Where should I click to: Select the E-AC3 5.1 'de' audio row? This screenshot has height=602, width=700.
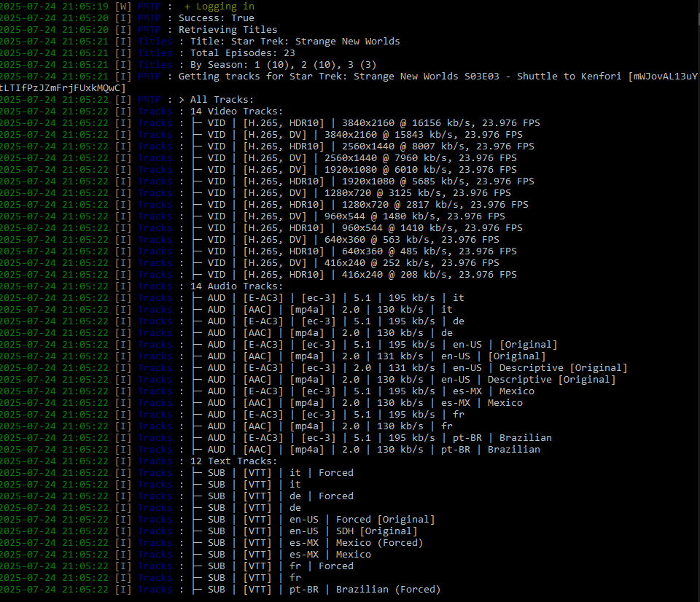[x=327, y=321]
